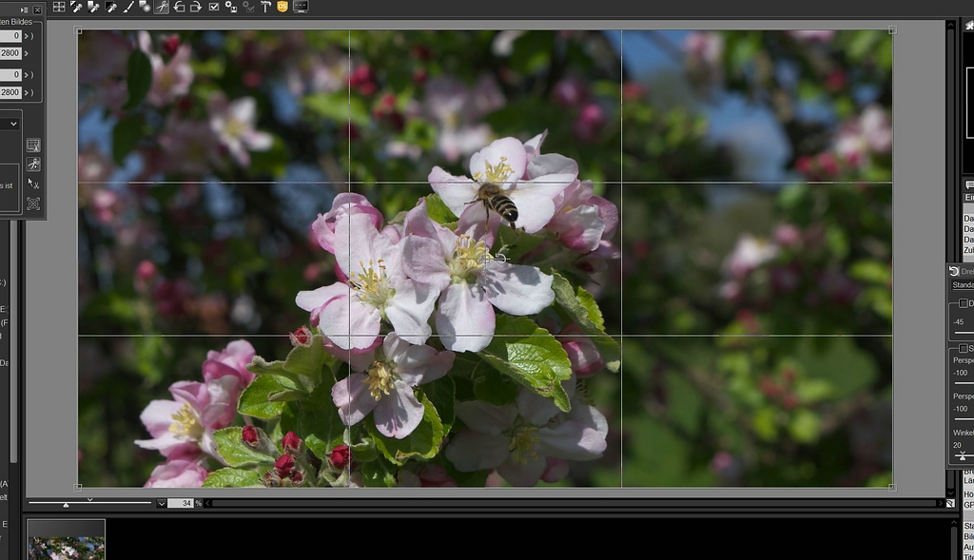
Task: Open the Standard dropdown in rotation panel
Action: coord(962,285)
